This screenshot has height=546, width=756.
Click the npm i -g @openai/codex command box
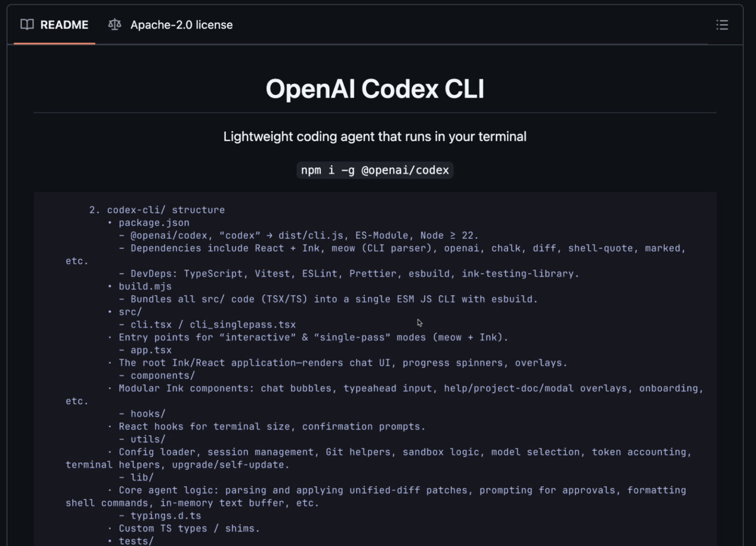375,170
